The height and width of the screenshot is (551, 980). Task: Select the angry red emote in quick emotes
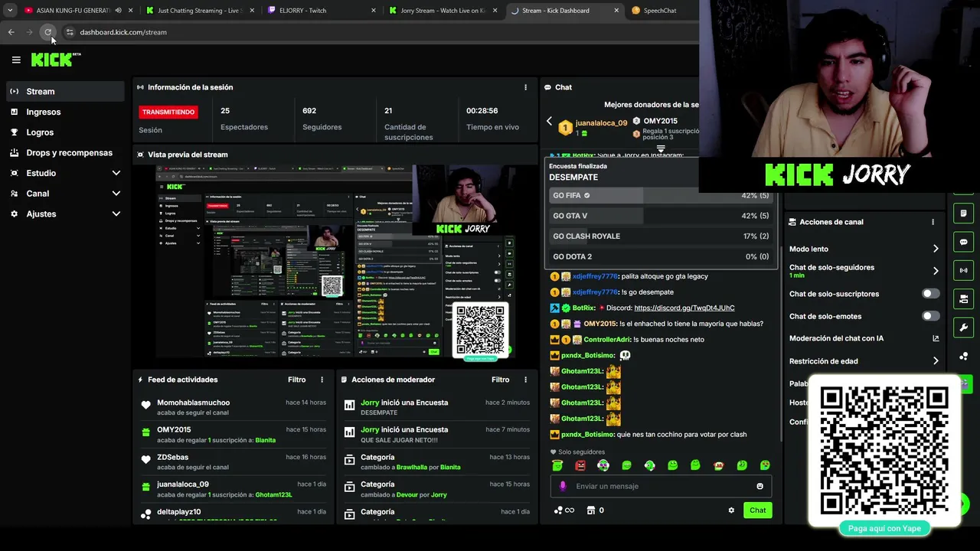[x=580, y=465]
